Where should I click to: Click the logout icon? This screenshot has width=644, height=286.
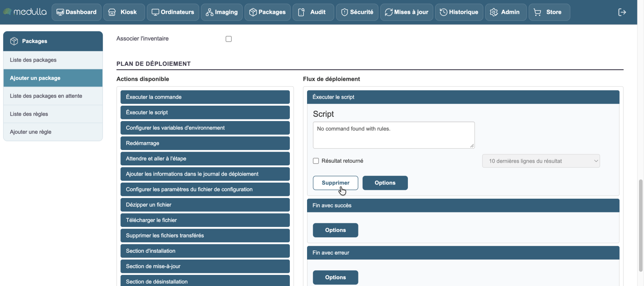622,12
